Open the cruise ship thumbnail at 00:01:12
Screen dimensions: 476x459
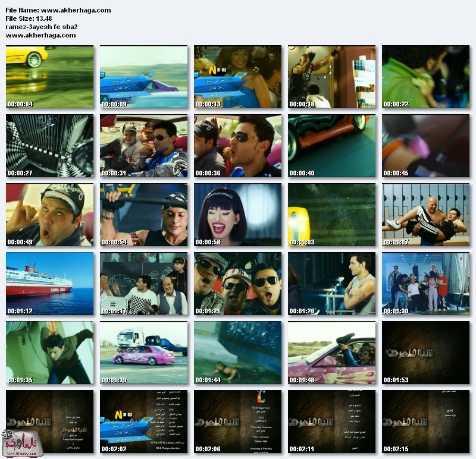point(50,284)
